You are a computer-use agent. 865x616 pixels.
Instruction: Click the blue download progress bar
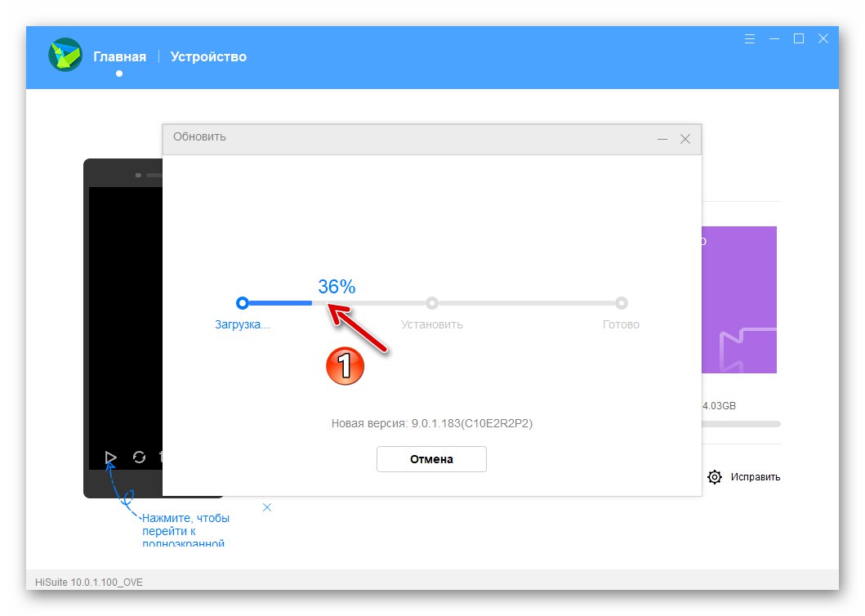[x=280, y=303]
